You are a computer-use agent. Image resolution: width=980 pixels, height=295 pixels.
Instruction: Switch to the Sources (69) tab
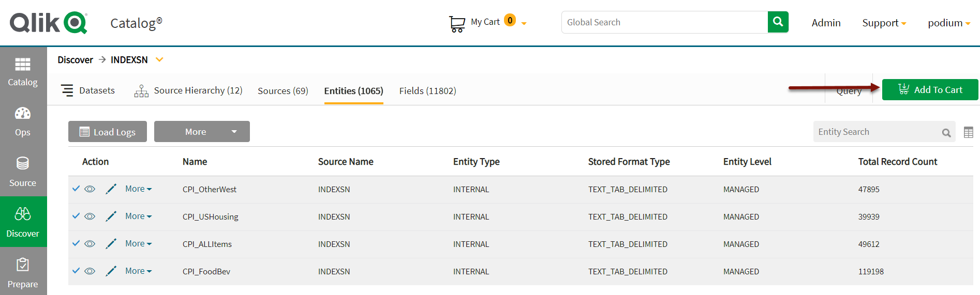pyautogui.click(x=283, y=91)
